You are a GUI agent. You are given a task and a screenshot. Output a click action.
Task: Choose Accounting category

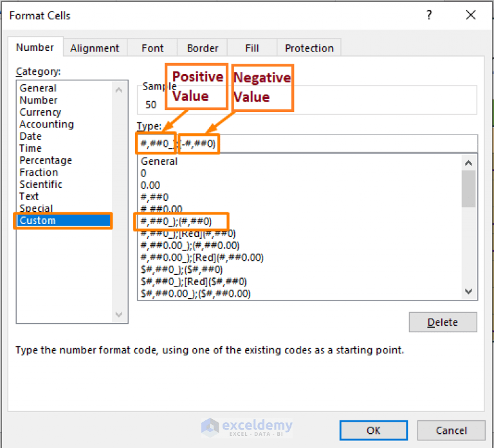click(x=46, y=124)
